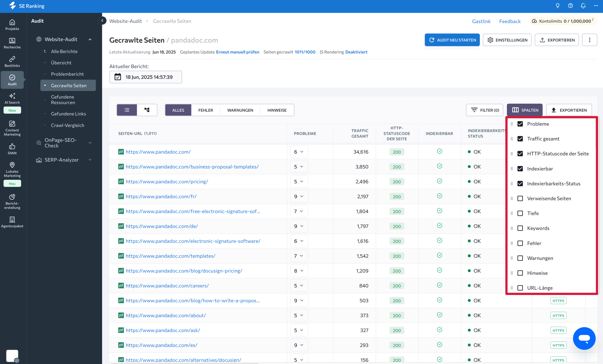
Task: Uncheck the Indexierbar column checkbox
Action: pos(520,169)
